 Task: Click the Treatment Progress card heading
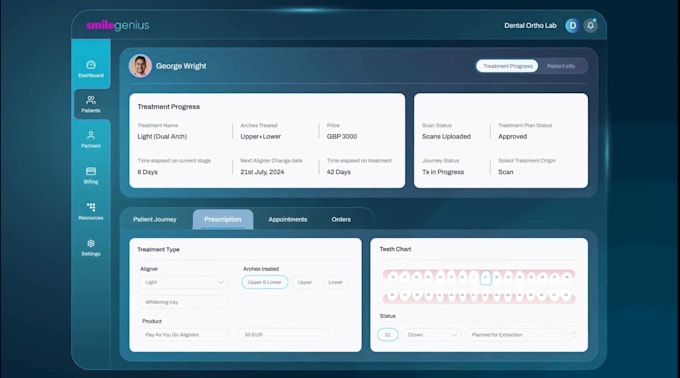point(169,107)
